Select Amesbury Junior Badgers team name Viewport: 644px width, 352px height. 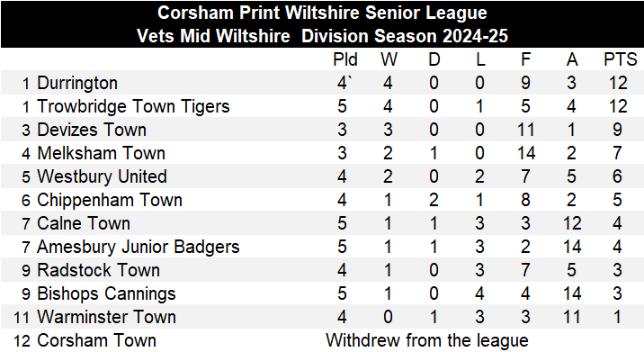138,248
